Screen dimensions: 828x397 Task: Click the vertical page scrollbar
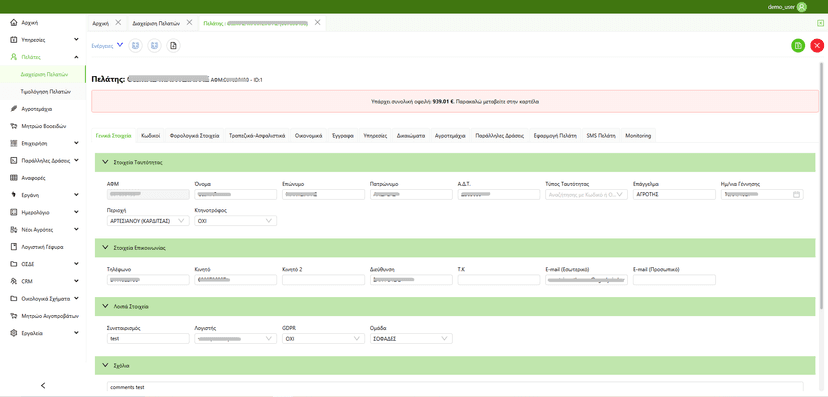coord(821,185)
